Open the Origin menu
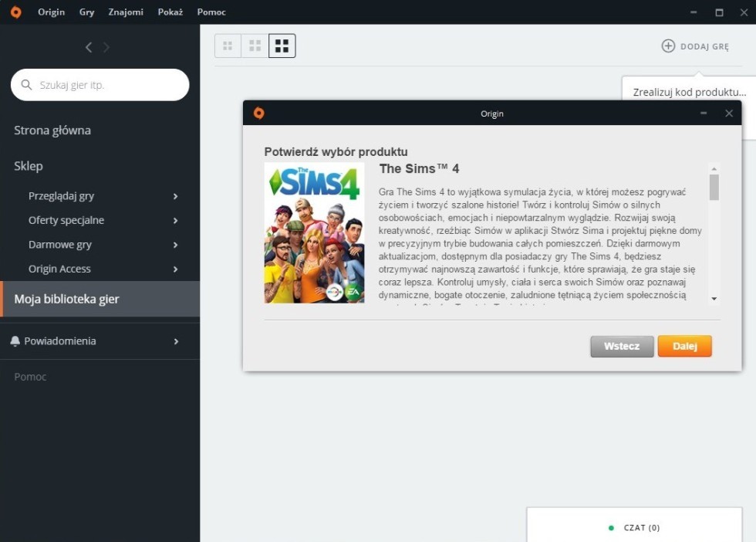The width and height of the screenshot is (756, 542). 51,12
